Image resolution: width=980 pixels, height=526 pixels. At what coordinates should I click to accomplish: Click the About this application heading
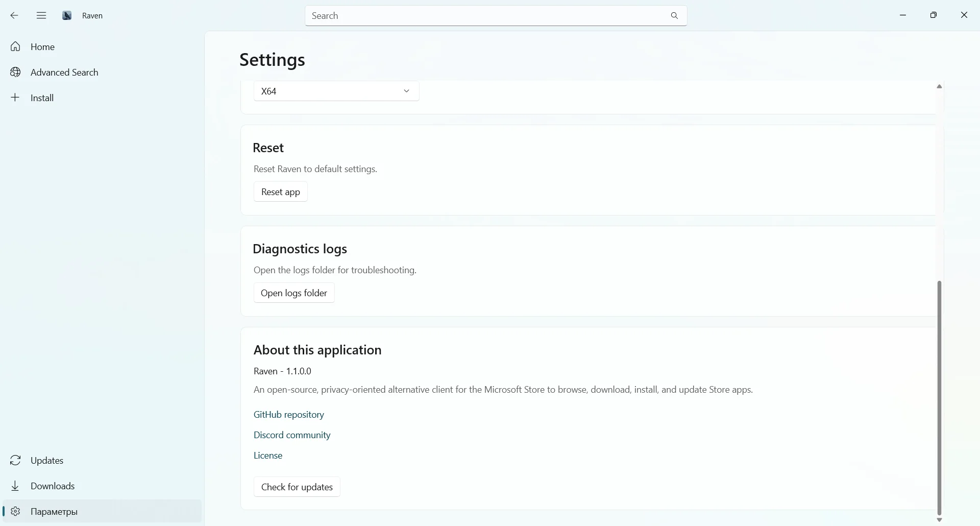tap(317, 350)
